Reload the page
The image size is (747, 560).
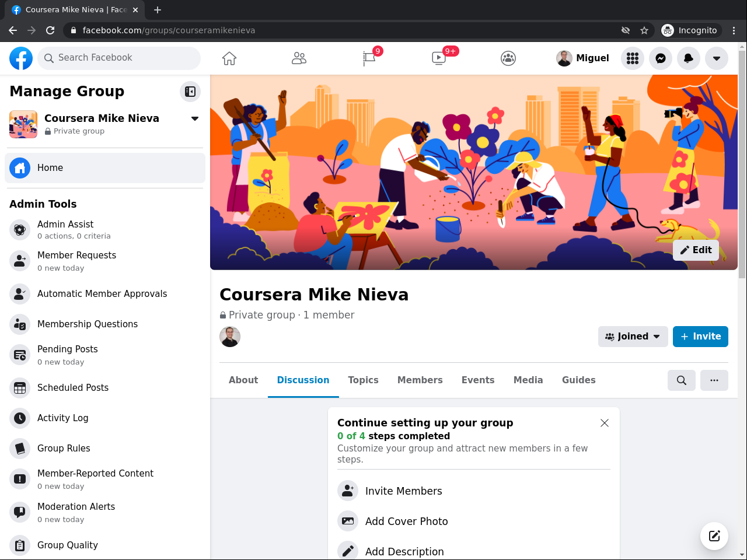(50, 30)
